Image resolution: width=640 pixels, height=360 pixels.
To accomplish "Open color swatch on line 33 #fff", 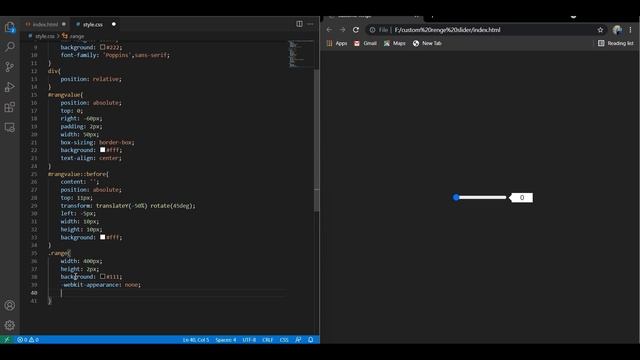I will pos(102,237).
